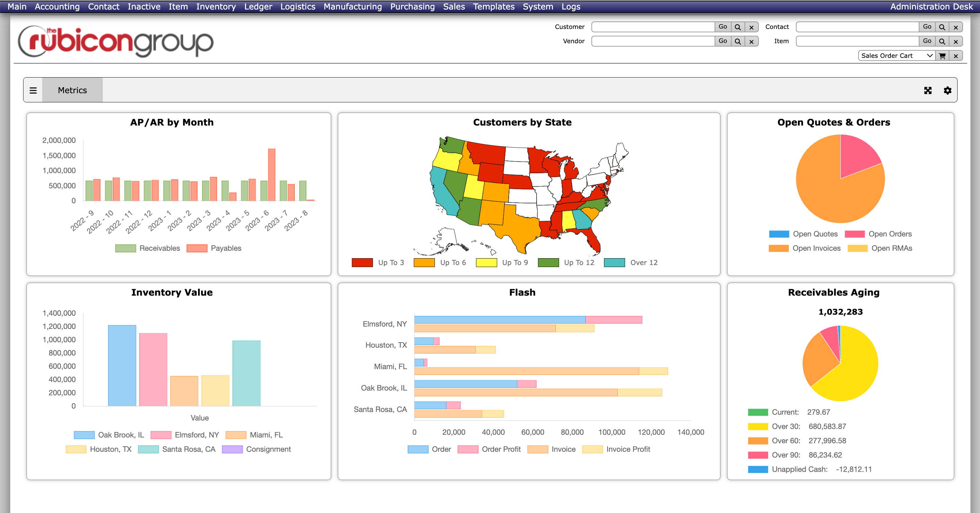Select the red Up To 3 legend swatch
This screenshot has height=513, width=980.
pos(362,262)
